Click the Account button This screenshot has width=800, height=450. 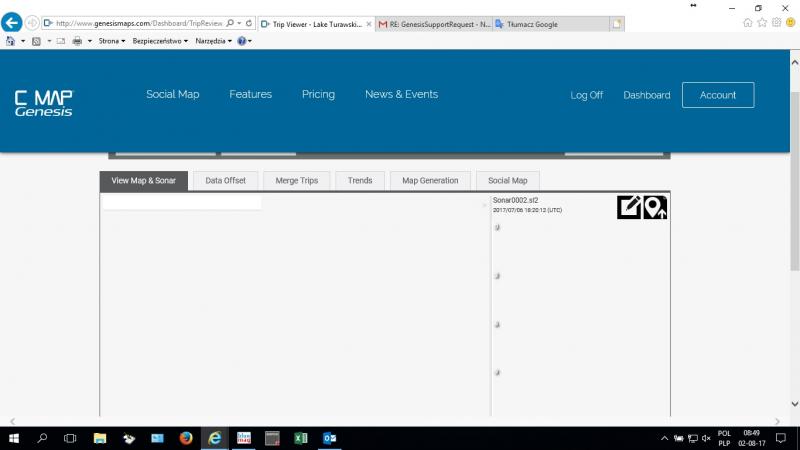[717, 95]
